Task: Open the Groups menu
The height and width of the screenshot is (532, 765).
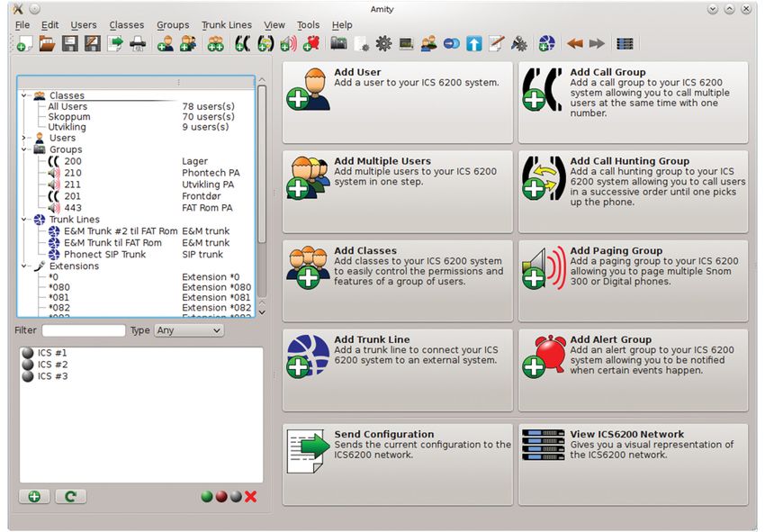Action: 173,25
